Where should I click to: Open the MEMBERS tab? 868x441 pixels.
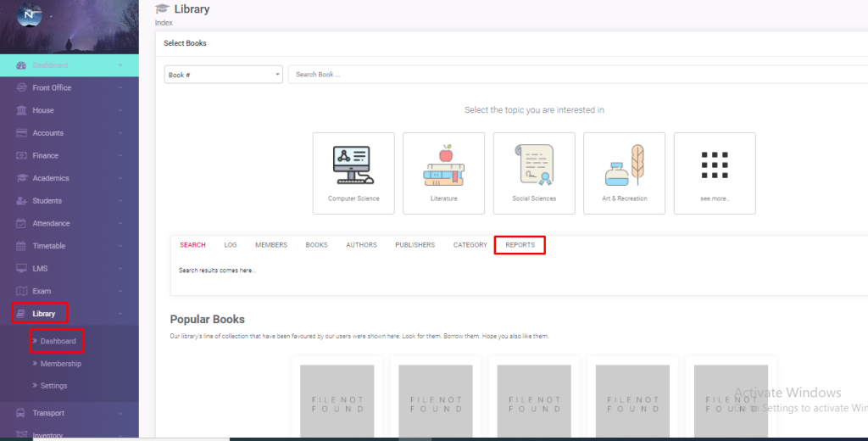point(271,245)
